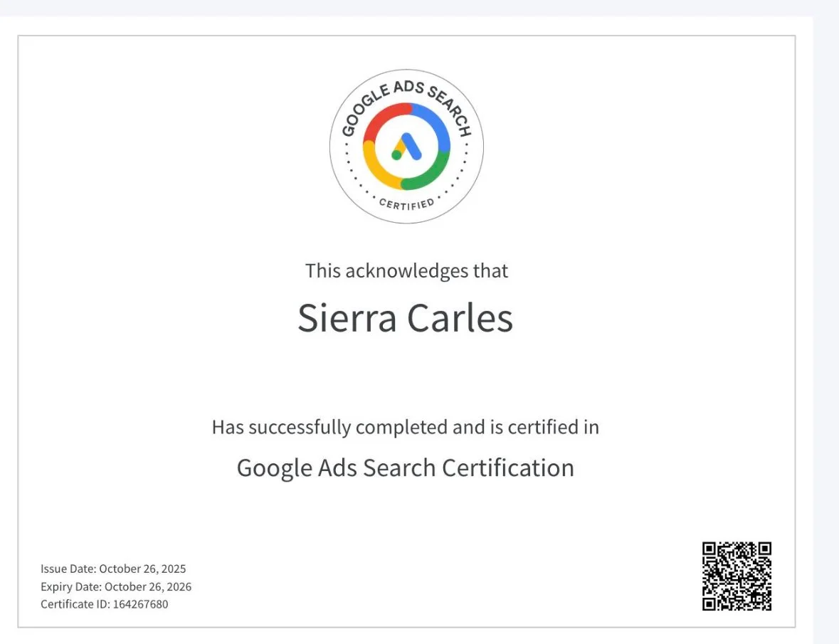The height and width of the screenshot is (644, 839).
Task: Click the text "This acknowledges that"
Action: tap(406, 270)
